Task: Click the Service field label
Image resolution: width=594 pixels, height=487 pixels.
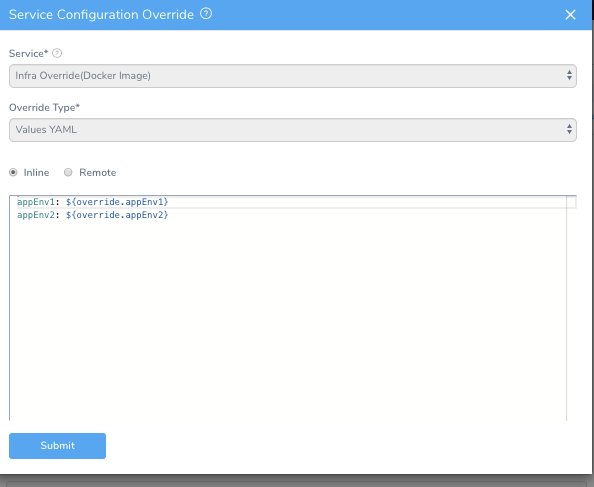Action: [x=28, y=53]
